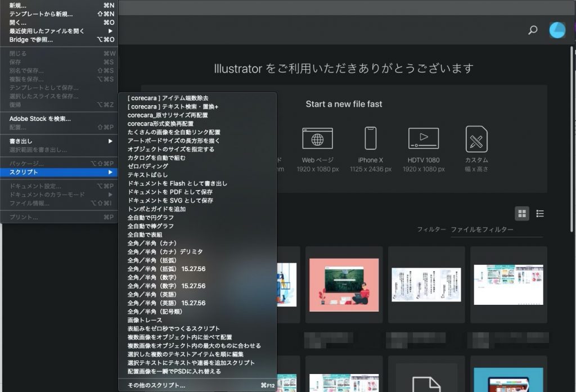Choose その他のスクリプト... menu item
This screenshot has width=576, height=392.
197,385
